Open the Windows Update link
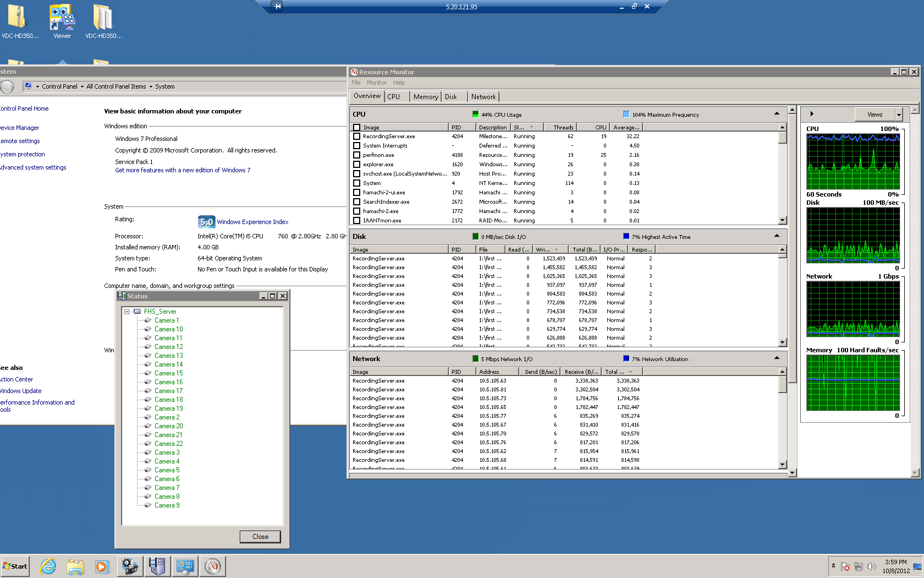 [x=21, y=391]
